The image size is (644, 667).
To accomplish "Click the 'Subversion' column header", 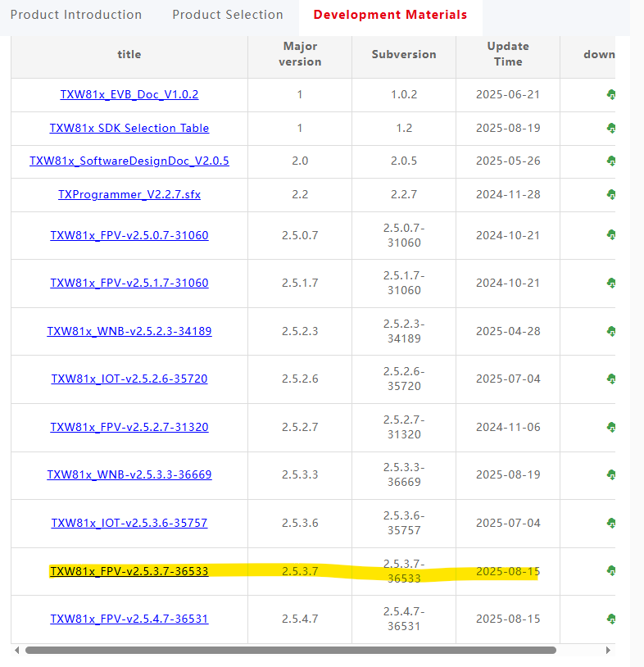I will pyautogui.click(x=404, y=54).
